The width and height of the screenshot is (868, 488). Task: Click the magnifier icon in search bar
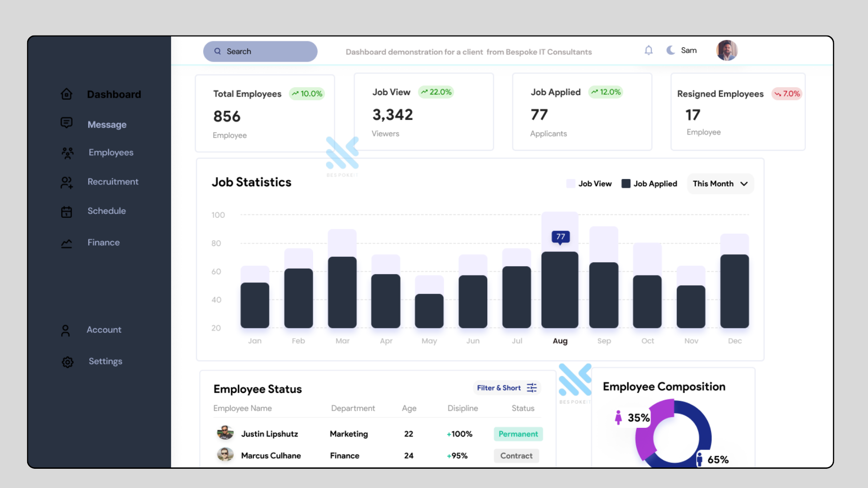click(x=217, y=51)
